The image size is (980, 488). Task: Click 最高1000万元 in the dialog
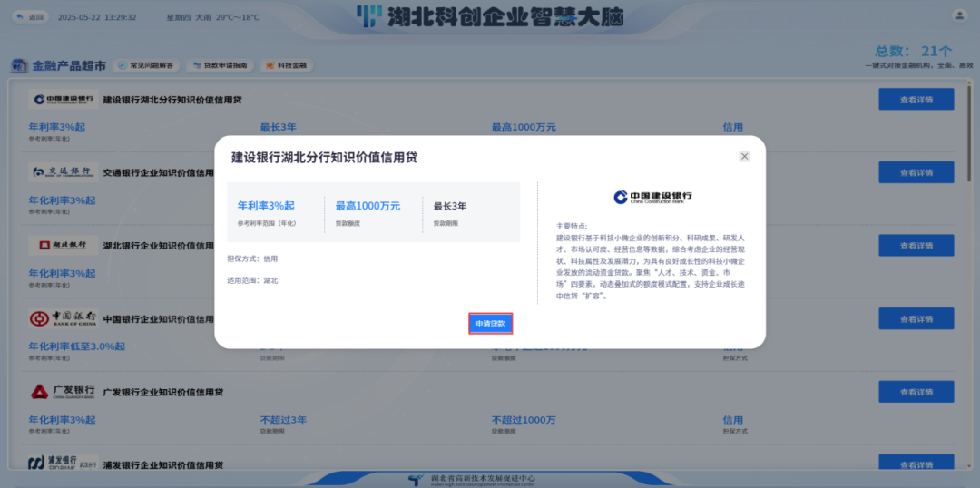(x=368, y=206)
